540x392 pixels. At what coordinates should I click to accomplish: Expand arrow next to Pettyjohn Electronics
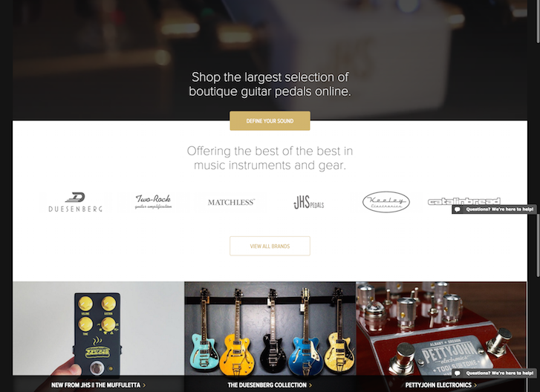pyautogui.click(x=475, y=385)
